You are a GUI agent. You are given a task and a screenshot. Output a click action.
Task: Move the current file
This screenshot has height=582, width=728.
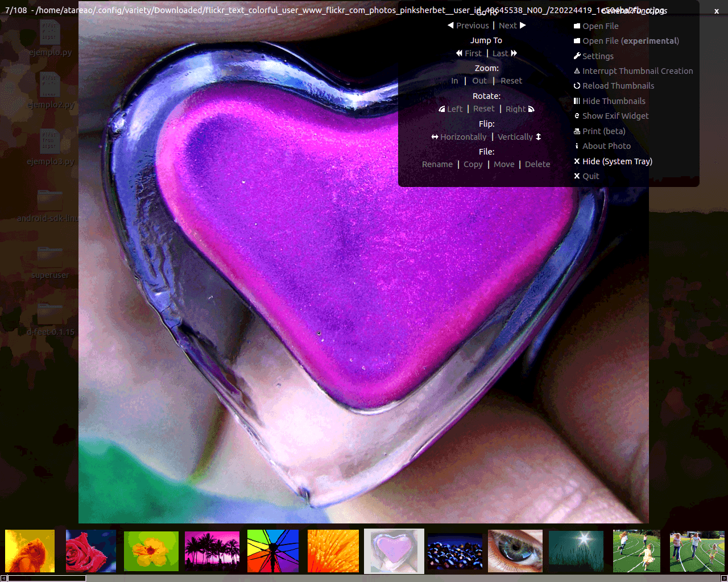[x=504, y=164]
